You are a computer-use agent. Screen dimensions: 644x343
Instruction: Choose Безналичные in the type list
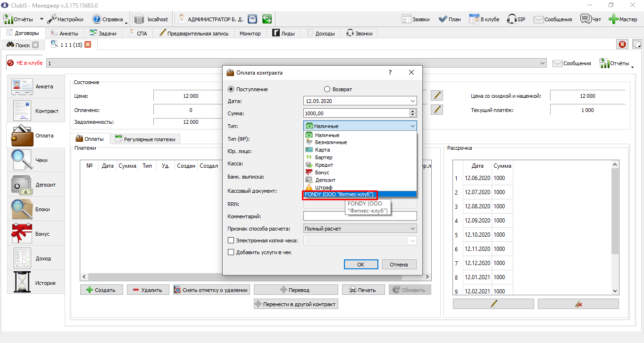tap(360, 142)
